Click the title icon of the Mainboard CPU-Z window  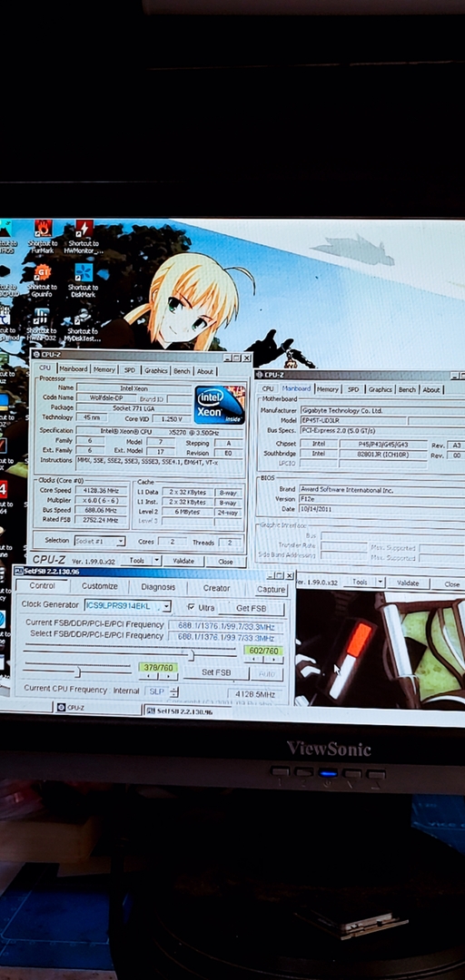tap(260, 375)
